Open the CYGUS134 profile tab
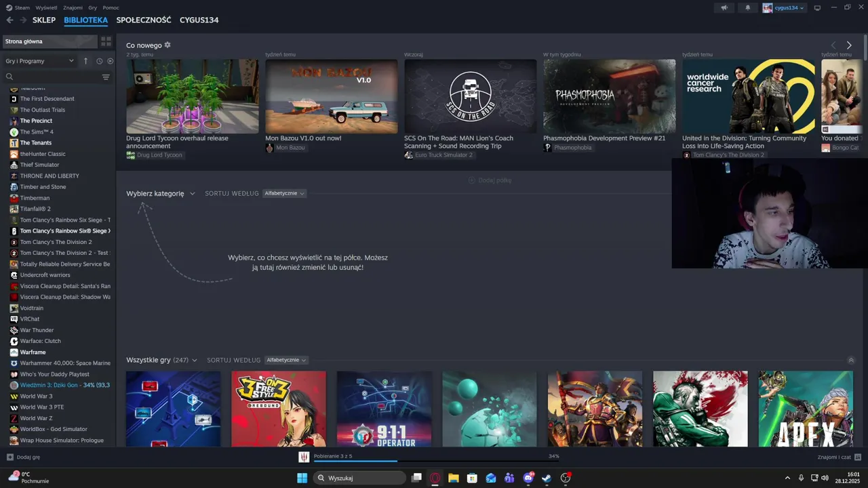 coord(199,20)
